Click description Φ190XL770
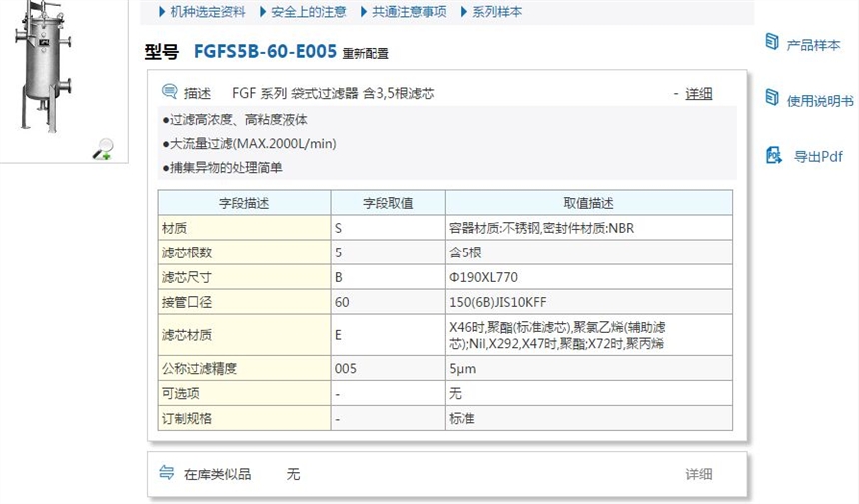The width and height of the screenshot is (859, 504). pyautogui.click(x=483, y=278)
